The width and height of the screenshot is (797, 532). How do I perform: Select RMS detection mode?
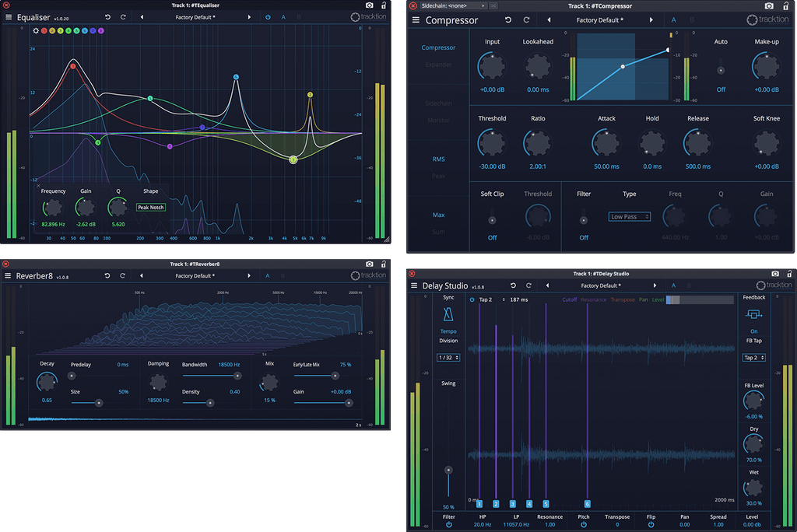[x=438, y=159]
